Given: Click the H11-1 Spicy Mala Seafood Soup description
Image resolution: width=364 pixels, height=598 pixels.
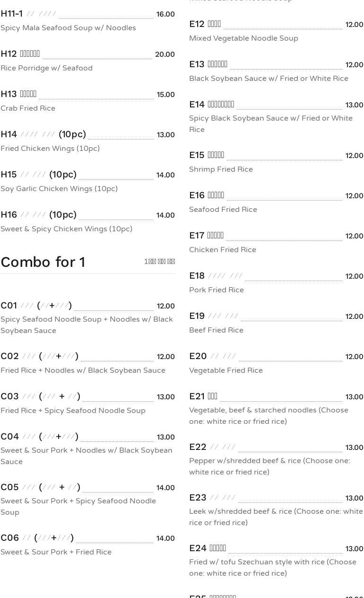Looking at the screenshot, I should 68,28.
